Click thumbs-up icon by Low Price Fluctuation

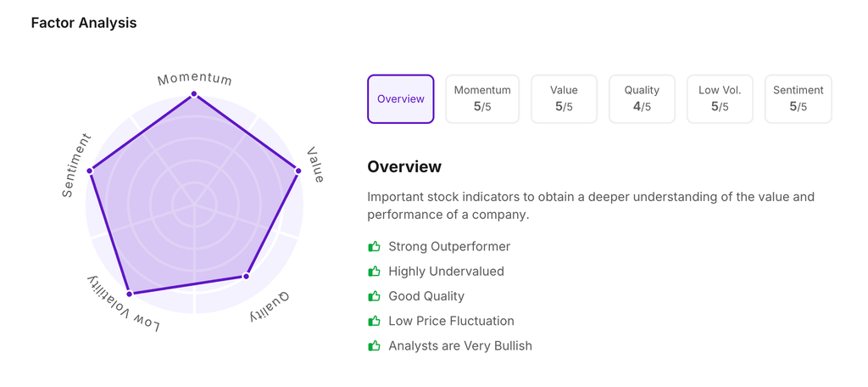coord(374,321)
